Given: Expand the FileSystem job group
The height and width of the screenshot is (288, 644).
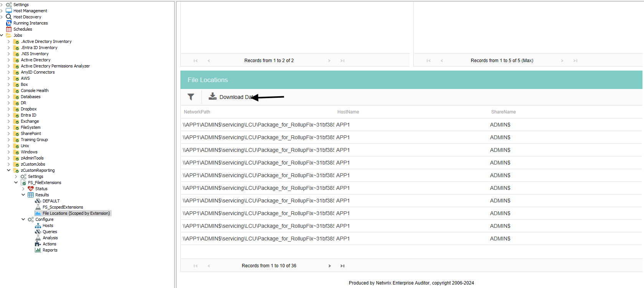Looking at the screenshot, I should pyautogui.click(x=9, y=127).
